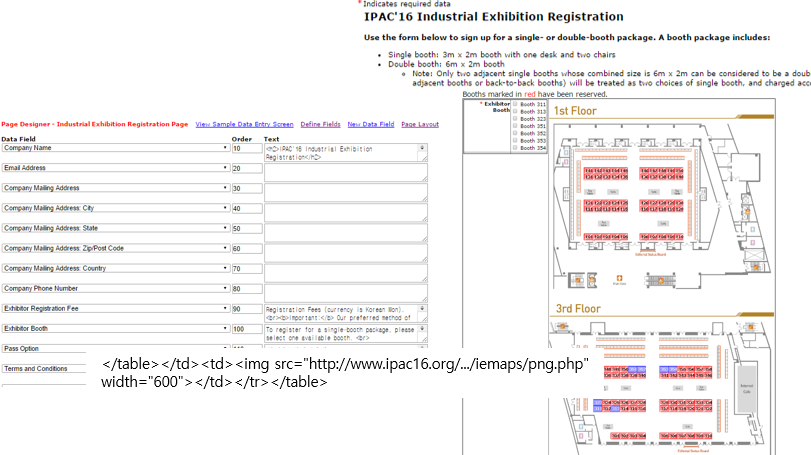Go to the Define Fields link
This screenshot has height=455, width=811.
click(320, 124)
